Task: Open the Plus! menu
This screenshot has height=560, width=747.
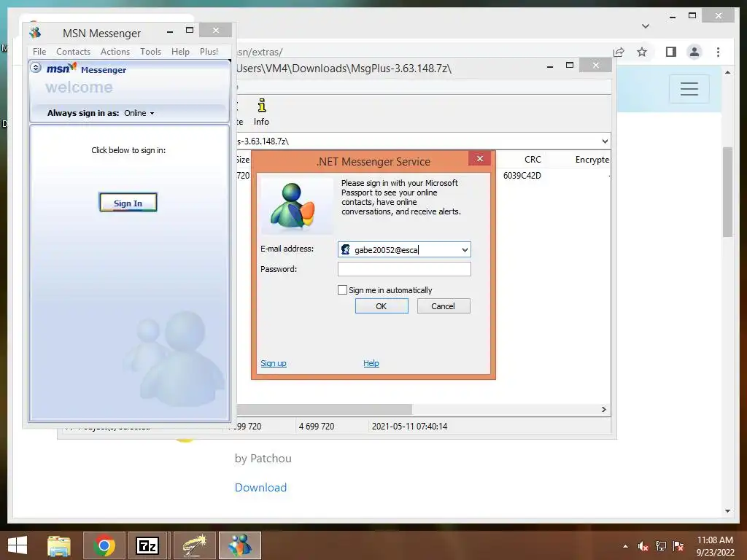Action: pos(209,52)
